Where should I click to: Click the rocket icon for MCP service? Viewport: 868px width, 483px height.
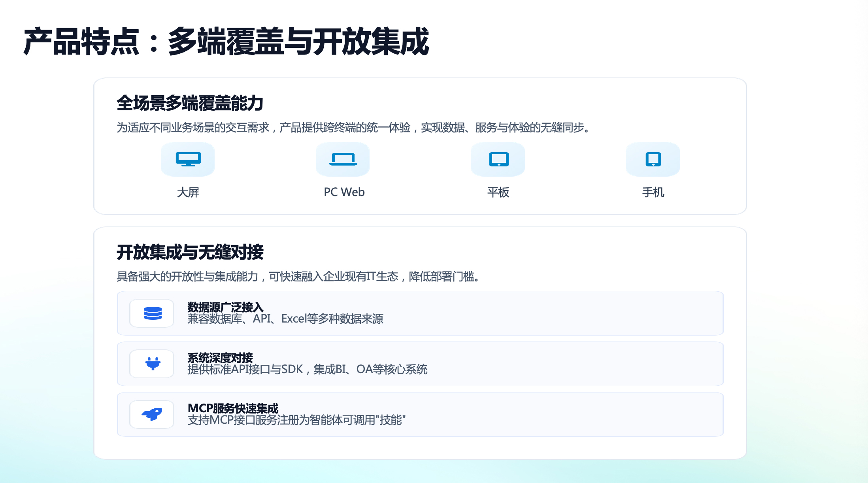pos(153,414)
